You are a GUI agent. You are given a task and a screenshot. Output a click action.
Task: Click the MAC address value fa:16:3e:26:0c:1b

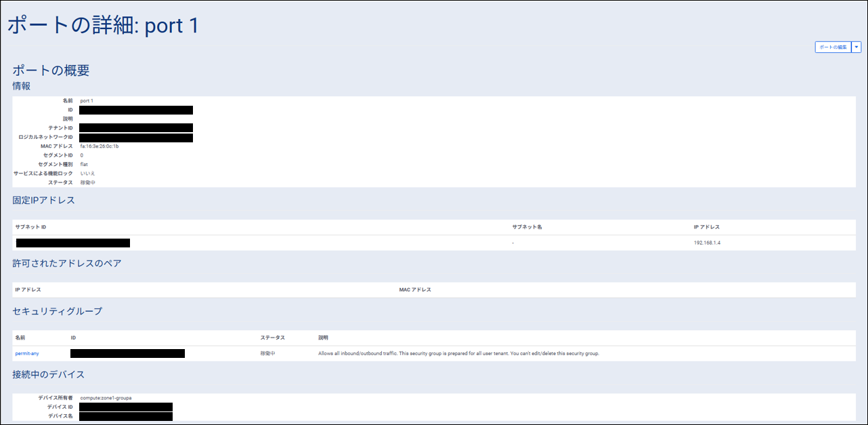coord(100,146)
